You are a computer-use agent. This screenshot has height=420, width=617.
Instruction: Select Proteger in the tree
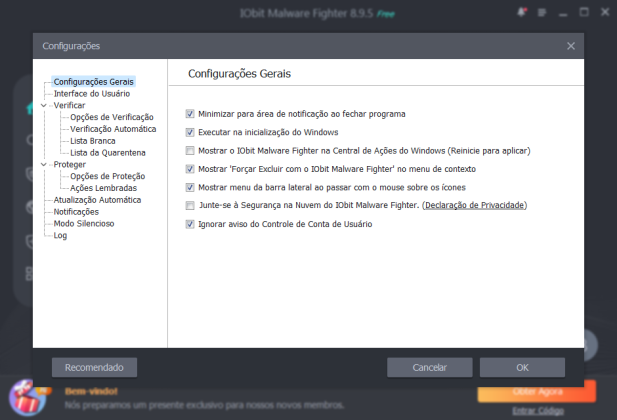70,165
